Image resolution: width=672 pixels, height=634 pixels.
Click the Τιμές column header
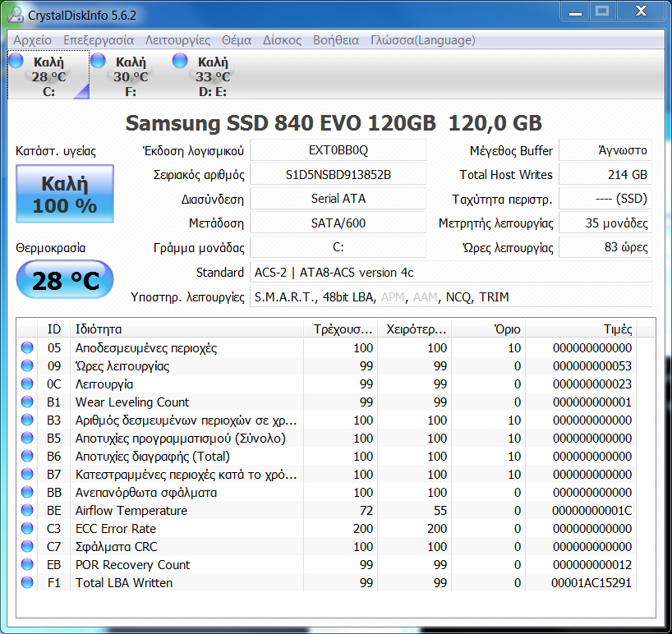click(x=581, y=329)
